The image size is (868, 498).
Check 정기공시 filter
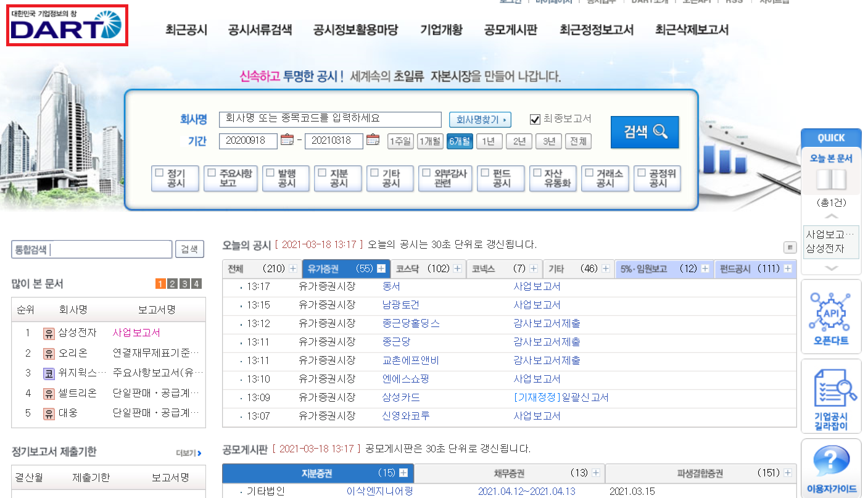pos(159,173)
